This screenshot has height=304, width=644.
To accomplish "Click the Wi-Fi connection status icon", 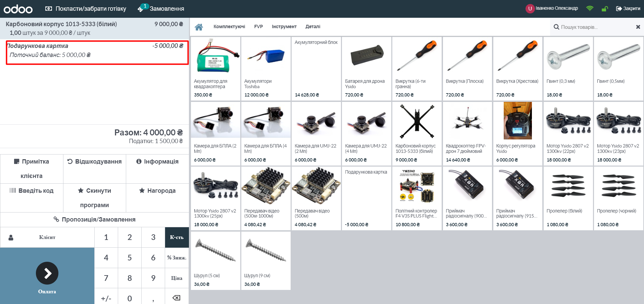I will tap(590, 9).
